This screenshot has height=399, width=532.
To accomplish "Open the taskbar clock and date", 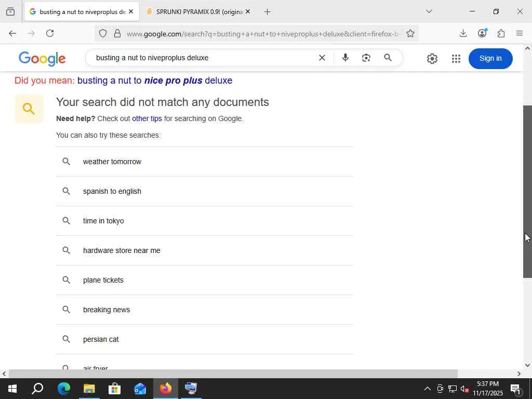I will pyautogui.click(x=488, y=389).
